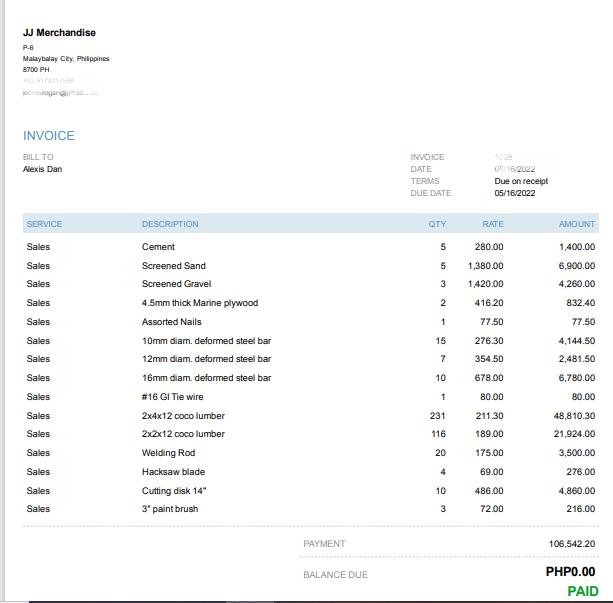Select the customer name Alexis Dan
Viewport: 613px width, 603px height.
tap(42, 169)
